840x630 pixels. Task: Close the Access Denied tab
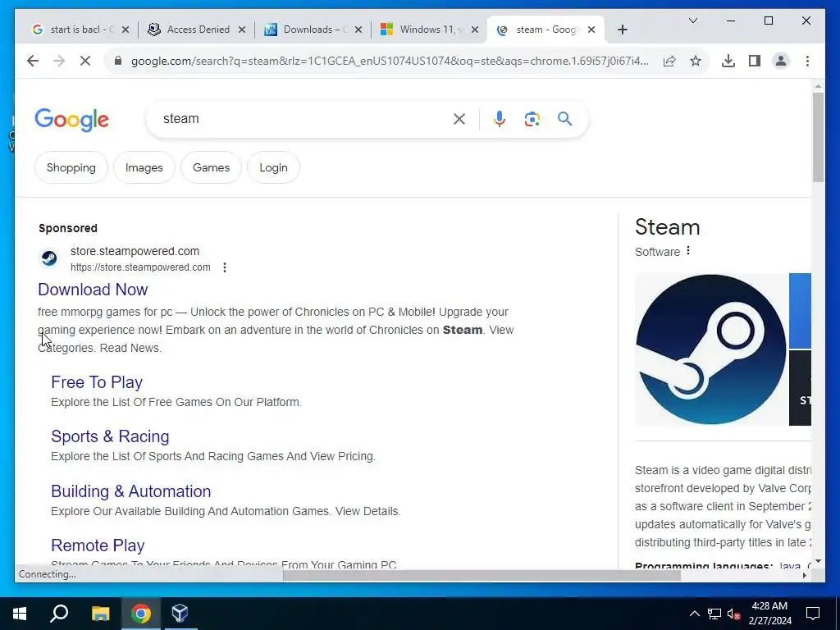tap(242, 30)
